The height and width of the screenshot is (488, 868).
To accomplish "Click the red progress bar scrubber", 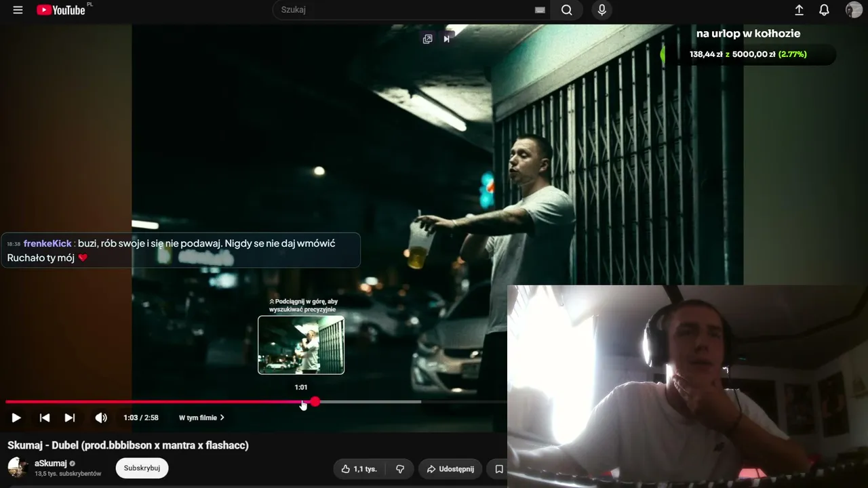I will point(315,402).
